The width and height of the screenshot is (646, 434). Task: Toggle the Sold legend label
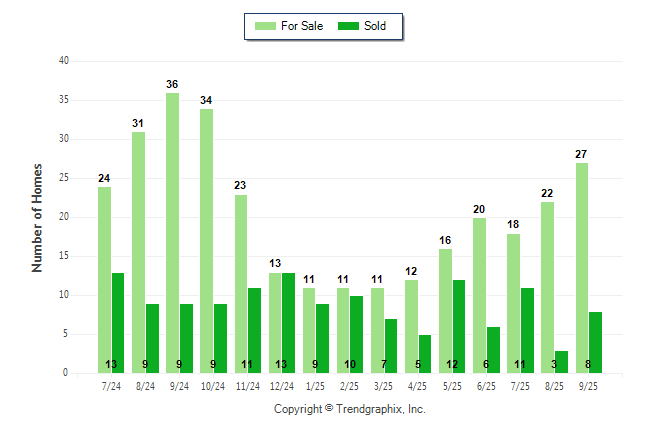click(x=375, y=26)
